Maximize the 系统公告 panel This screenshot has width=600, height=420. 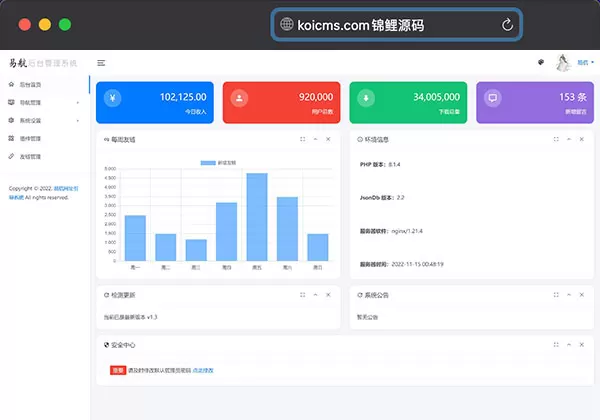[x=556, y=295]
